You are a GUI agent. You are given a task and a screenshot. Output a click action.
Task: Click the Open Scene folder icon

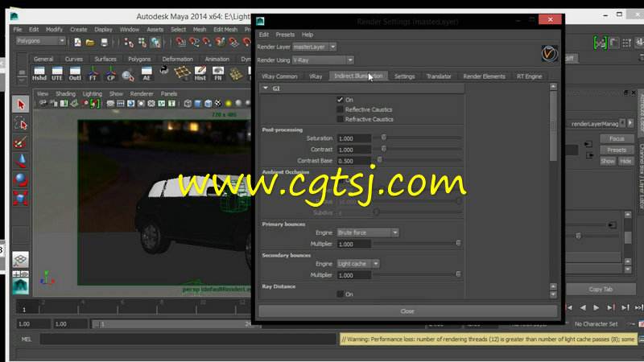(90, 42)
